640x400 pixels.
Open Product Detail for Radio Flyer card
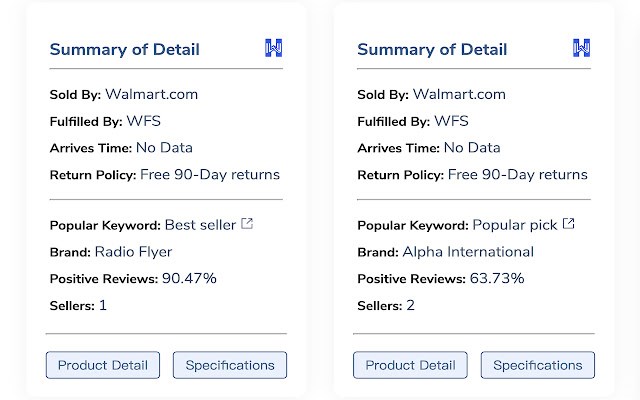pos(102,365)
